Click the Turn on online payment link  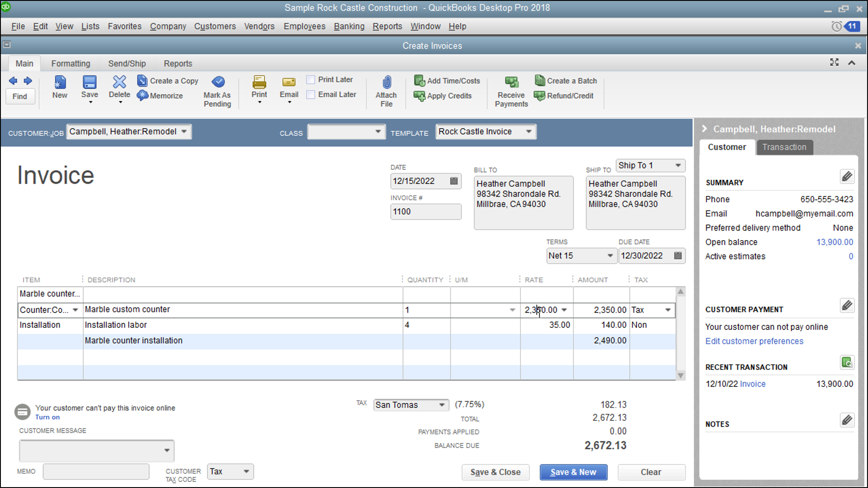(48, 417)
